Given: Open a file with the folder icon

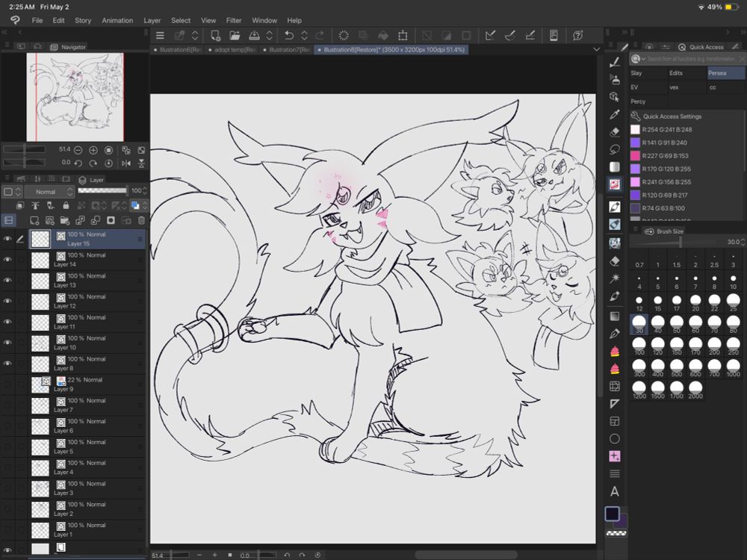Looking at the screenshot, I should click(x=235, y=36).
